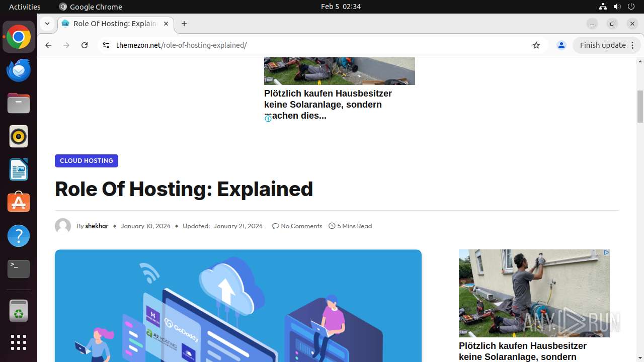This screenshot has height=362, width=644.
Task: Click the address bar URL field
Action: [x=322, y=45]
